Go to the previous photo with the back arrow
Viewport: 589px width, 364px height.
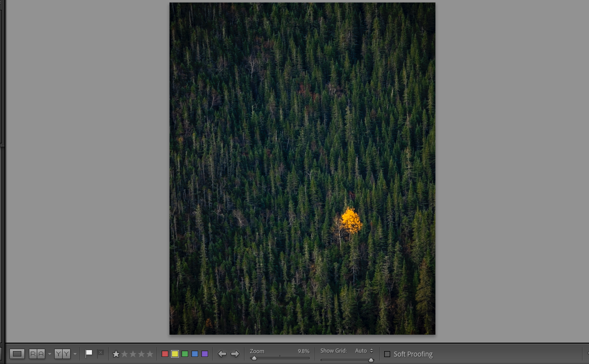222,354
